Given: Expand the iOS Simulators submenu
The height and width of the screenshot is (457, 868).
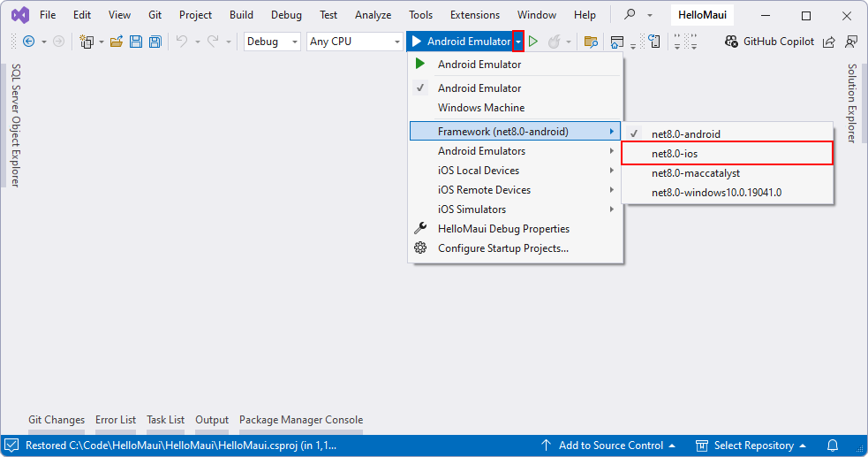Looking at the screenshot, I should coord(516,209).
